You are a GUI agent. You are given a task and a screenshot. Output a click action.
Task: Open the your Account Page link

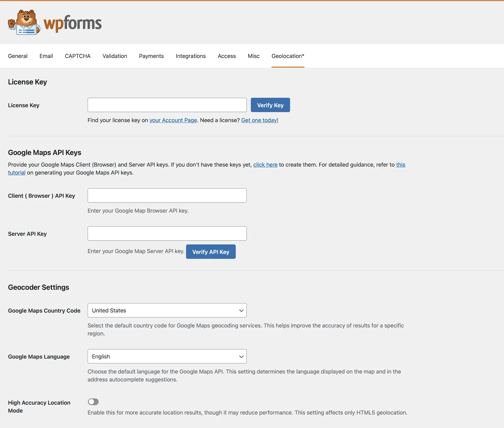point(173,120)
